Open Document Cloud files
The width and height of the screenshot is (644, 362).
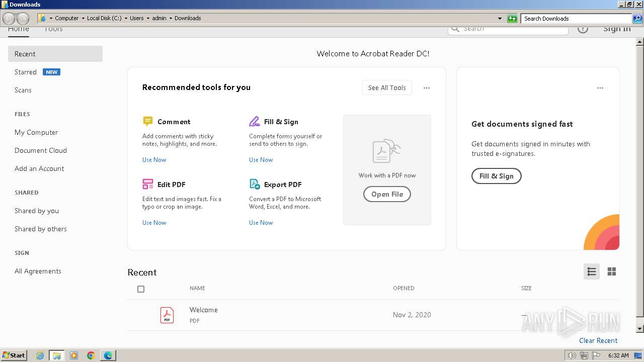tap(41, 150)
